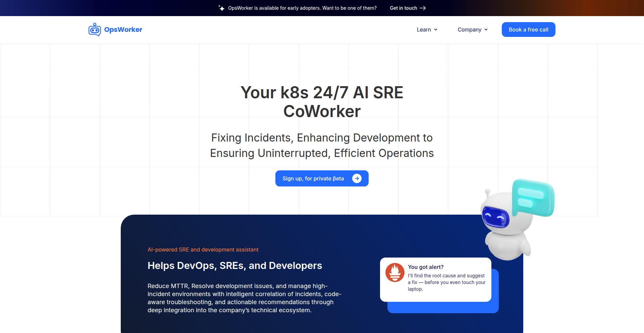This screenshot has height=333, width=644.
Task: Click Sign up, for private βeta button
Action: [x=322, y=178]
